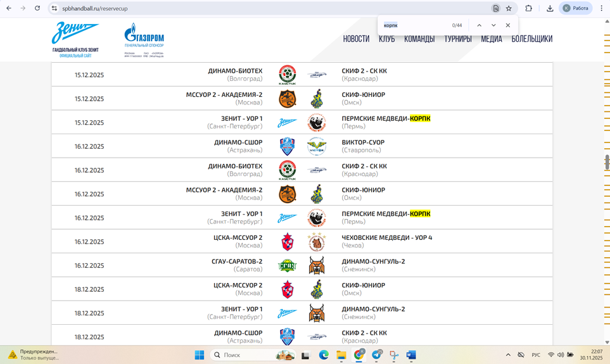Click Зенит logo in 18.12.2025 Динамо-Сунгуль-2 row
Image resolution: width=610 pixels, height=364 pixels.
pyautogui.click(x=287, y=313)
